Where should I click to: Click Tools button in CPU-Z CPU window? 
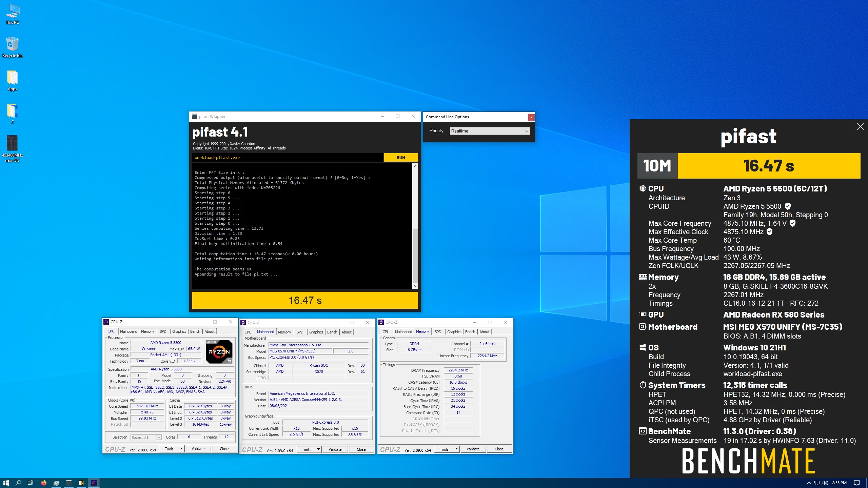coord(169,449)
